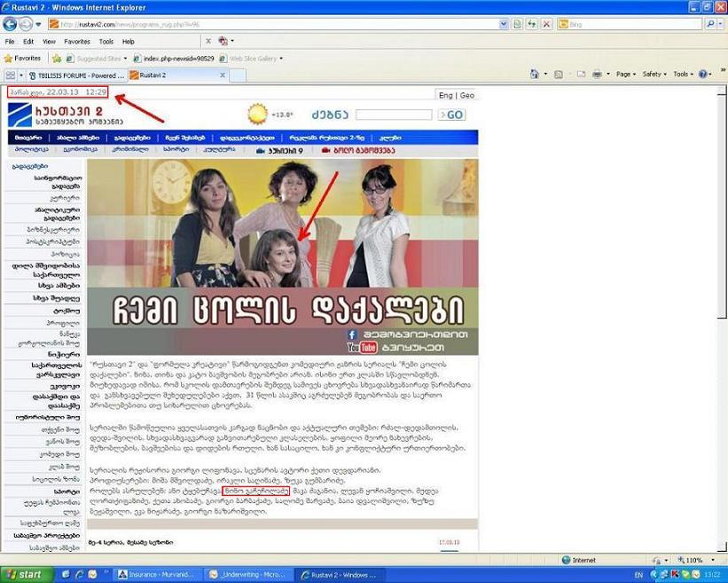728x583 pixels.
Task: Click the Quick Tabs grid icon
Action: pyautogui.click(x=12, y=75)
